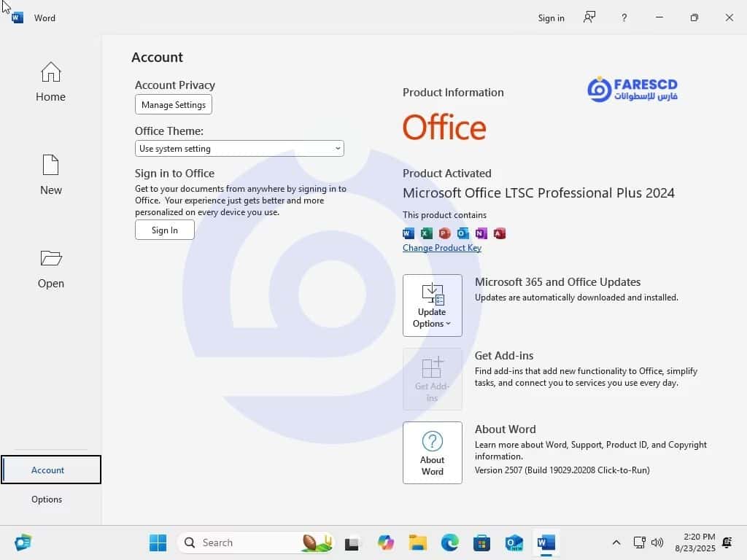
Task: Open Task View on taskbar
Action: click(x=352, y=542)
